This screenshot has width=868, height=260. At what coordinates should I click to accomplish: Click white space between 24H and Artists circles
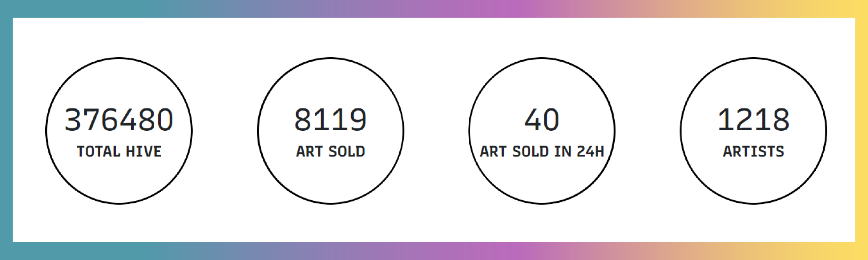(648, 131)
